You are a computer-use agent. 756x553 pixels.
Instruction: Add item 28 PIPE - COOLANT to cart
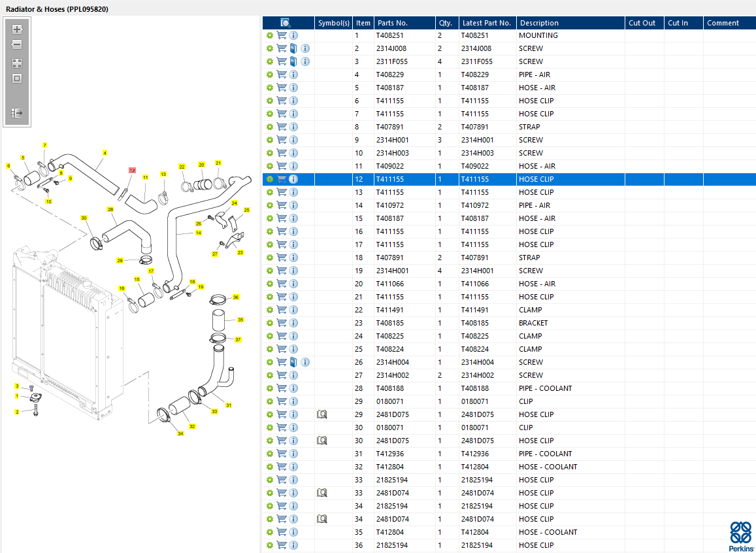282,388
